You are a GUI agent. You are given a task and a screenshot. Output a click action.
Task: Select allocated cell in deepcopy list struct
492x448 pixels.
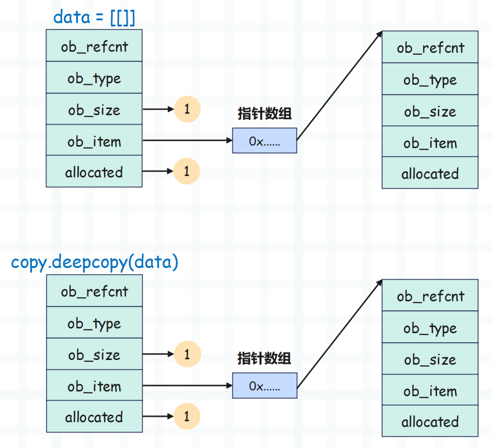click(94, 416)
